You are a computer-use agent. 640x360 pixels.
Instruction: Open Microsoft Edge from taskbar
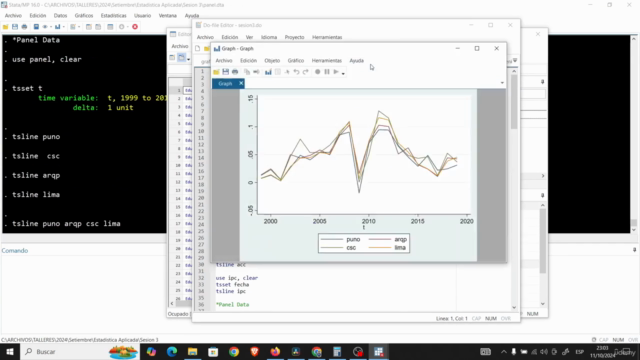pos(171,351)
